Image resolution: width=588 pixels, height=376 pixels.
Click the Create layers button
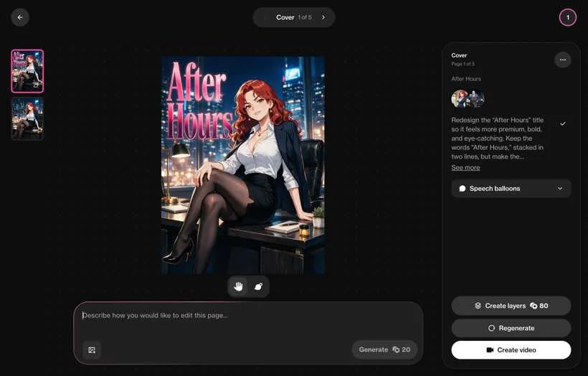(x=511, y=306)
